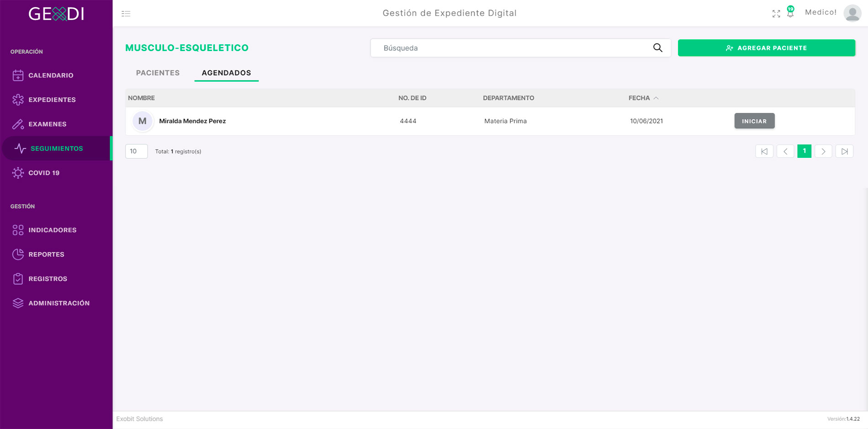Click patient name Miralda Mendez Perez
The height and width of the screenshot is (429, 868).
tap(192, 121)
